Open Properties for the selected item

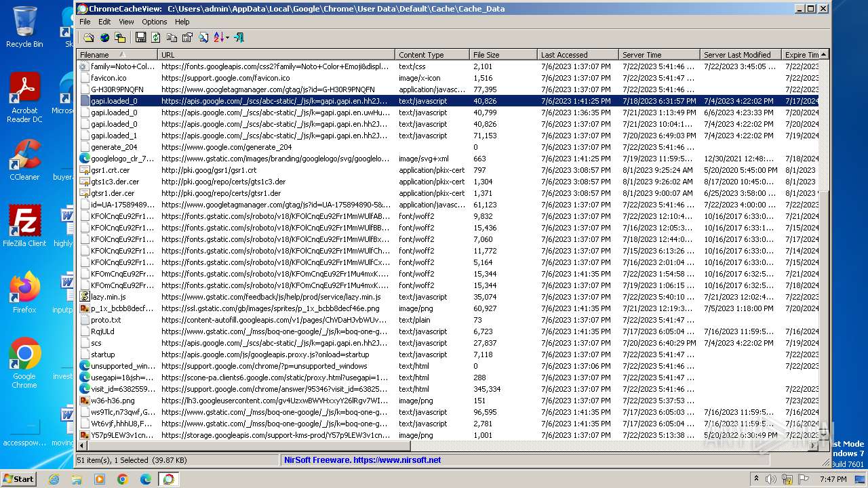187,38
